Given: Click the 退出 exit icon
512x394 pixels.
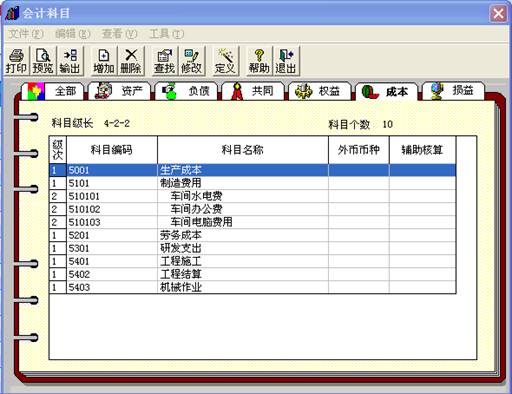Looking at the screenshot, I should (286, 61).
